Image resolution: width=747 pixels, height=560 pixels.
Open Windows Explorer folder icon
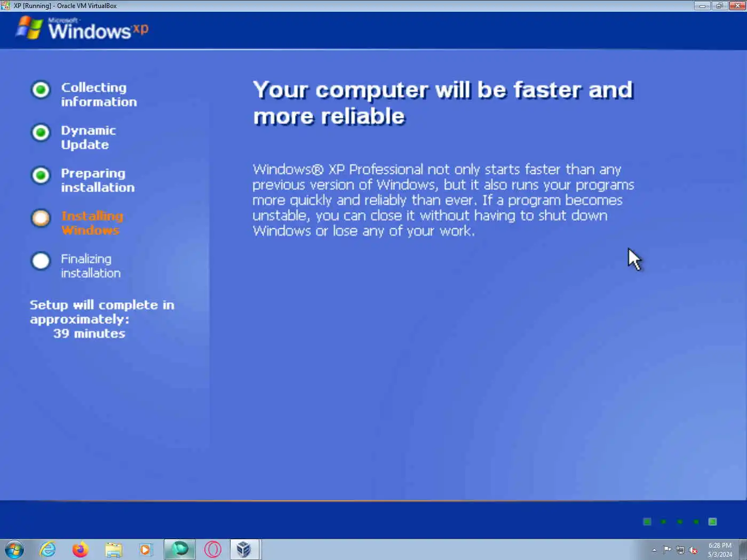click(x=114, y=549)
